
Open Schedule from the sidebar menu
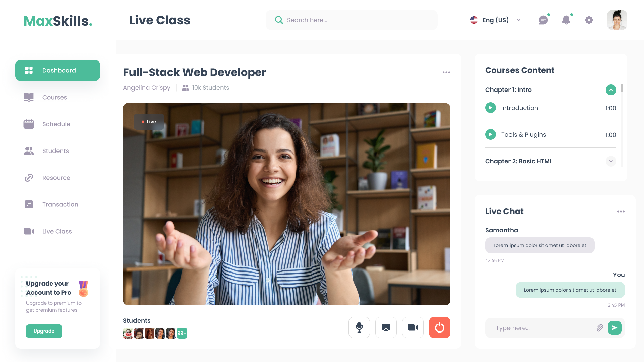pyautogui.click(x=56, y=124)
